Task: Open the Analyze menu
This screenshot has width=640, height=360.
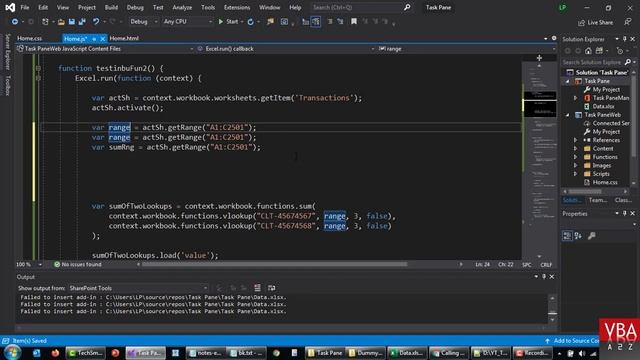Action: (x=182, y=7)
